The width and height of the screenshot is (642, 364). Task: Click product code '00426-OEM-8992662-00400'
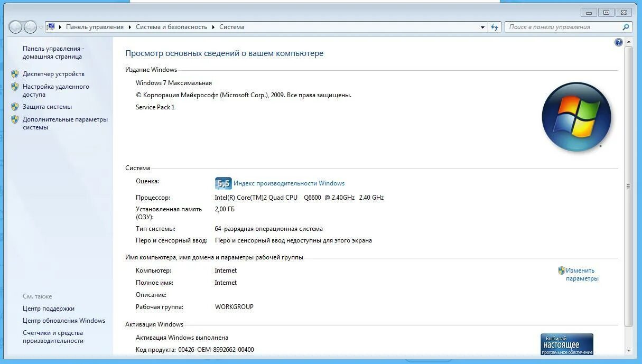(216, 350)
